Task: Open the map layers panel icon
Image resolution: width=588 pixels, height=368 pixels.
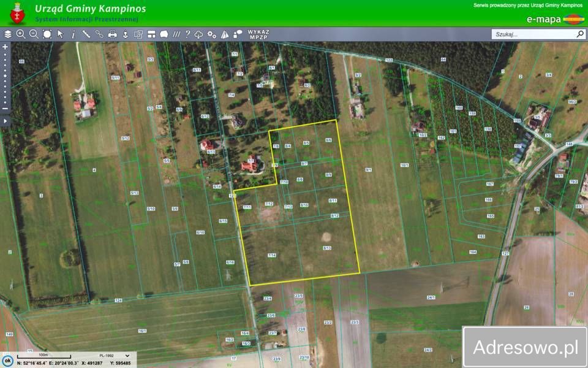Action: (8, 34)
